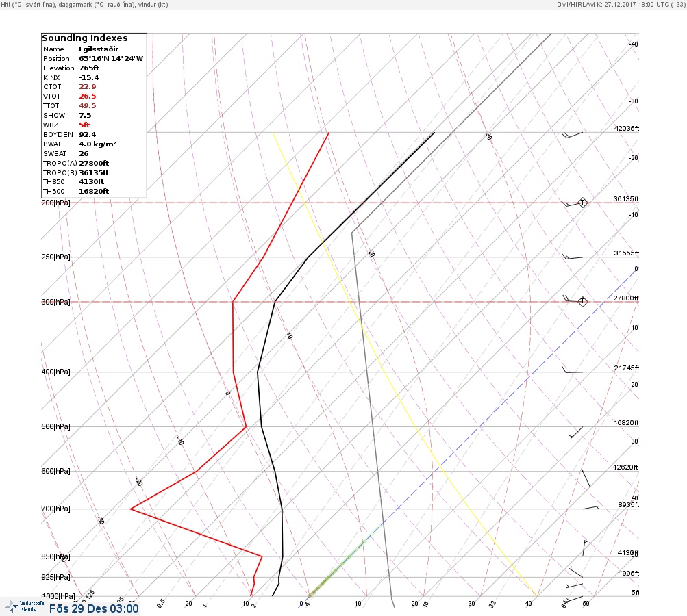The height and width of the screenshot is (616, 687).
Task: Select the wind barb at the 42035ft level
Action: click(x=572, y=135)
